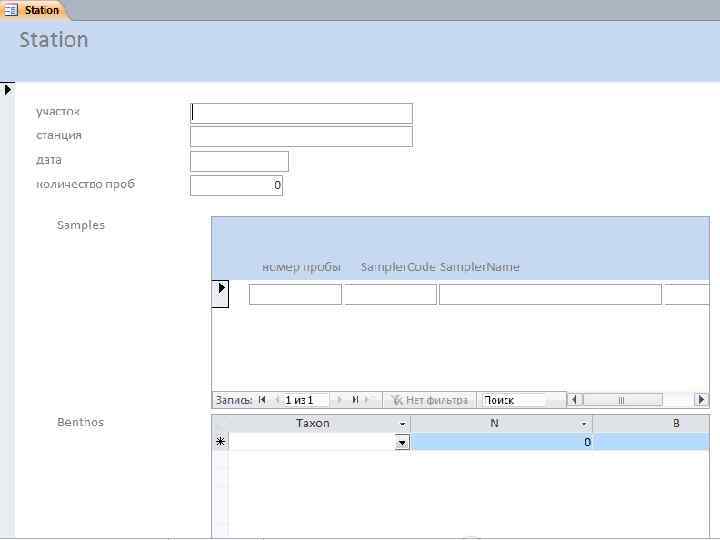Focus the участок input field
The height and width of the screenshot is (540, 720).
pyautogui.click(x=301, y=113)
